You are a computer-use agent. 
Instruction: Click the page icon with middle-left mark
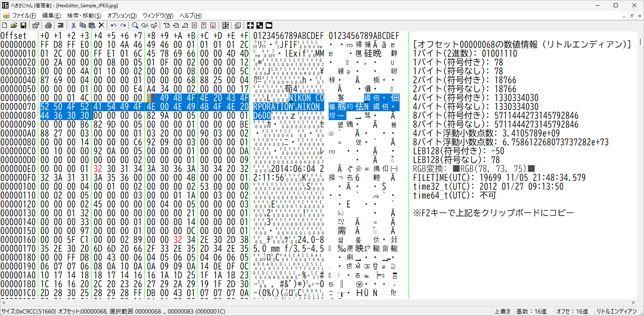[x=176, y=25]
